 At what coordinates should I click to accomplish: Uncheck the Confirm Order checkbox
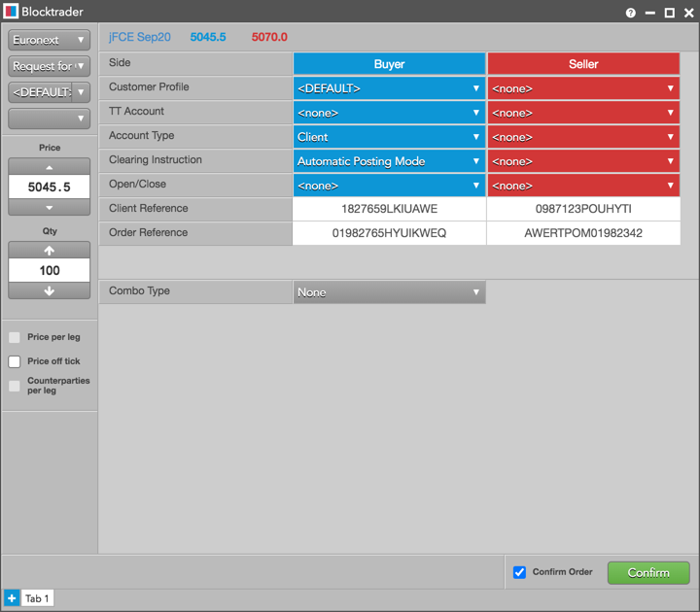(519, 572)
